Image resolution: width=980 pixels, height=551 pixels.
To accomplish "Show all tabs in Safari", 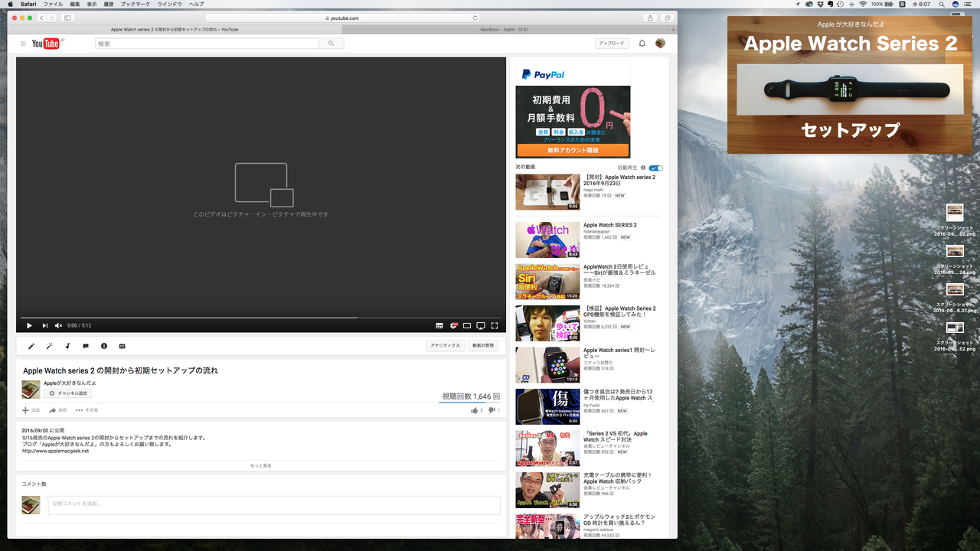I will pos(667,18).
